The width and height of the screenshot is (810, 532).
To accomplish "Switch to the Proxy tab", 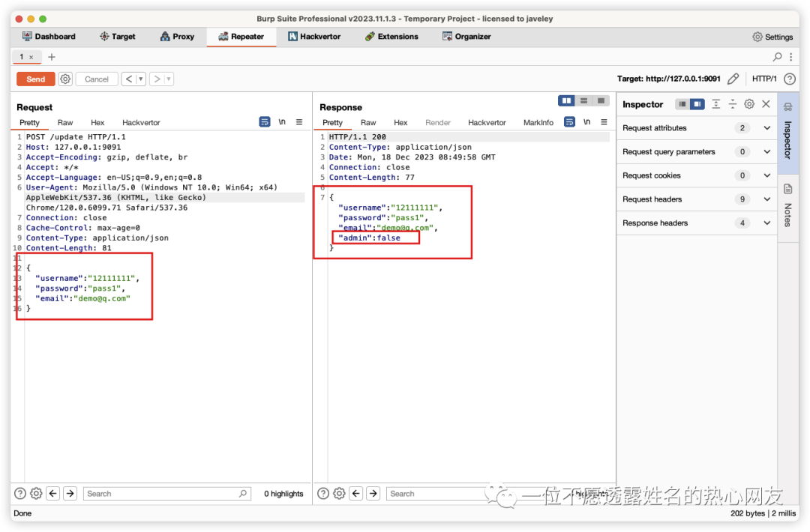I will pos(177,37).
